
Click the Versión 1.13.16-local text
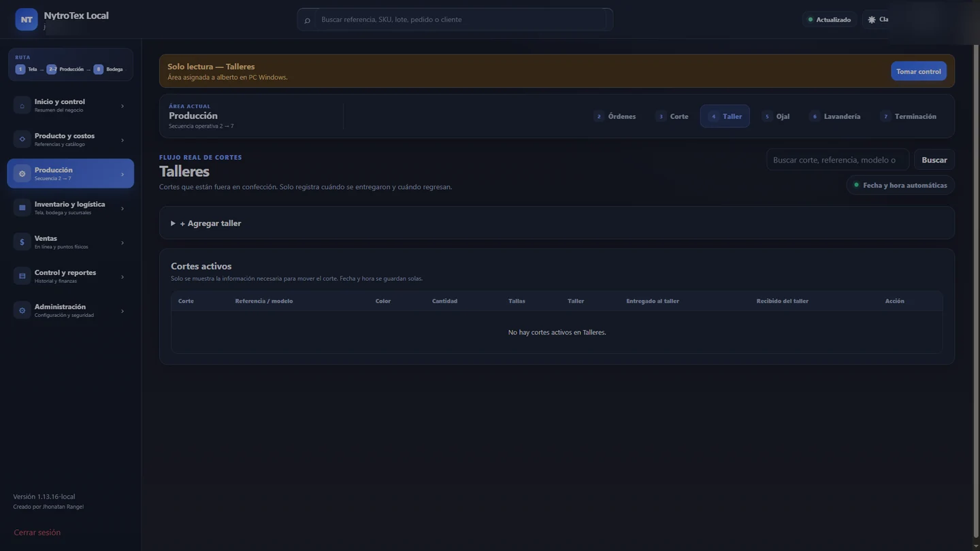[44, 497]
